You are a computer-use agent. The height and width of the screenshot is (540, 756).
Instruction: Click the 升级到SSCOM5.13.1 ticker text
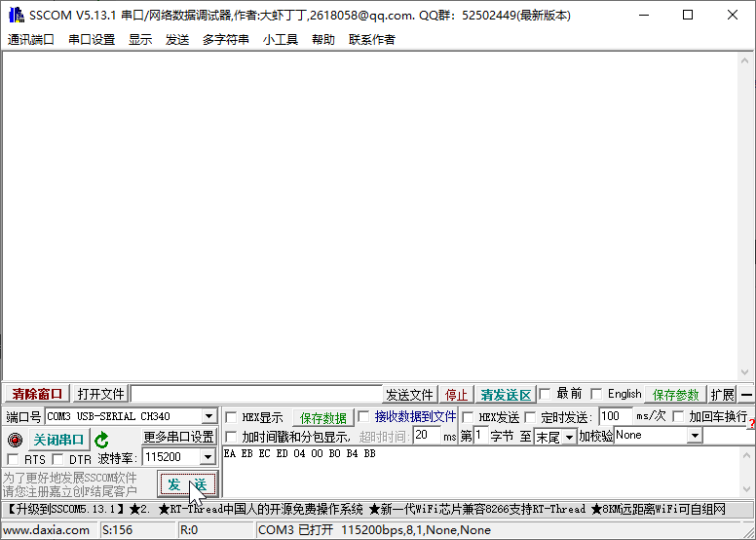tap(65, 509)
